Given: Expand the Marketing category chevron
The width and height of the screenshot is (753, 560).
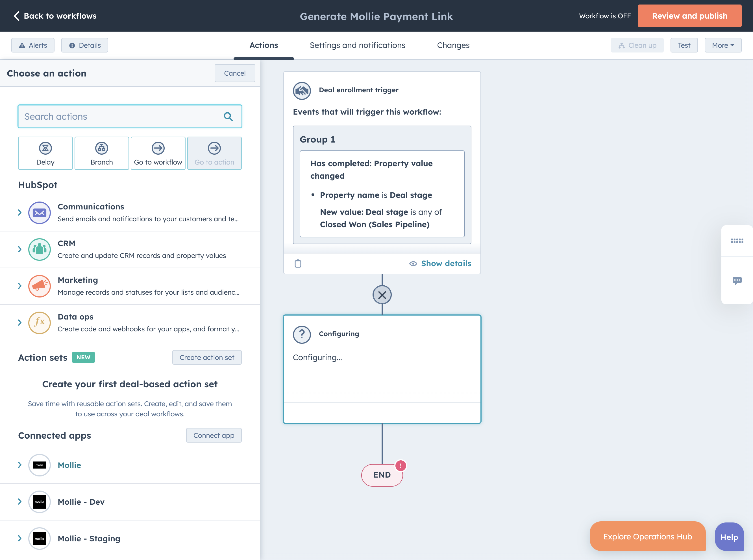Looking at the screenshot, I should coord(20,286).
